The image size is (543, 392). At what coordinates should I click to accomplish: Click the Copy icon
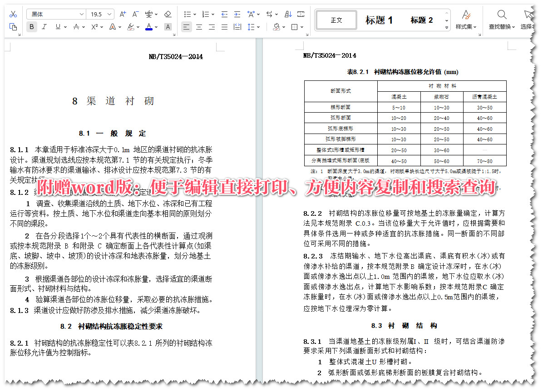pyautogui.click(x=13, y=27)
